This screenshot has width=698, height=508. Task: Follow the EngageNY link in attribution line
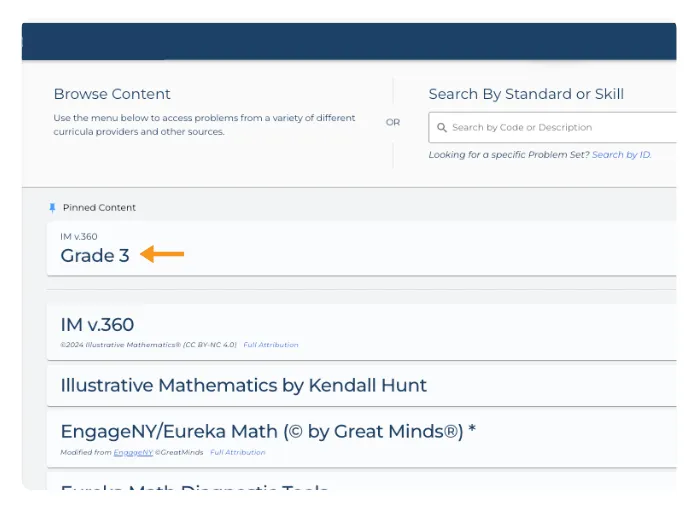pyautogui.click(x=133, y=452)
